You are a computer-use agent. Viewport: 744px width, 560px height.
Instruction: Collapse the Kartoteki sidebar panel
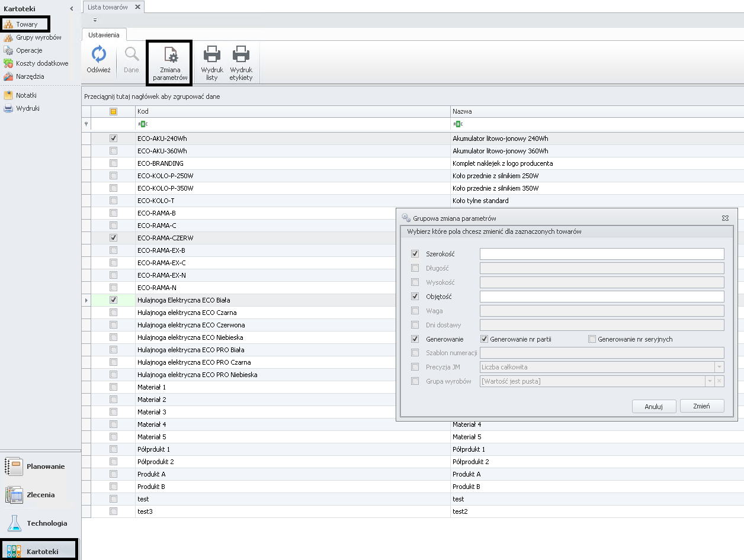click(72, 9)
